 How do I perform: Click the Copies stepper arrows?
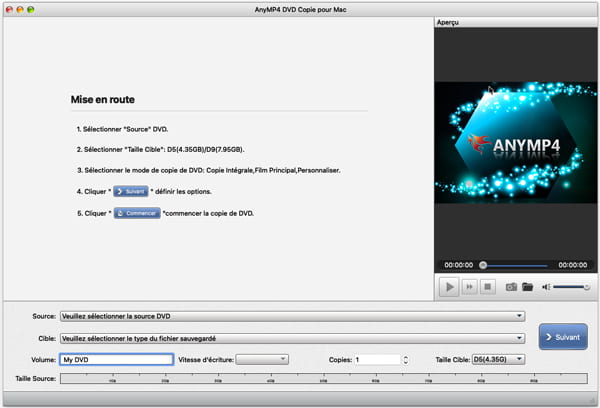pos(406,359)
